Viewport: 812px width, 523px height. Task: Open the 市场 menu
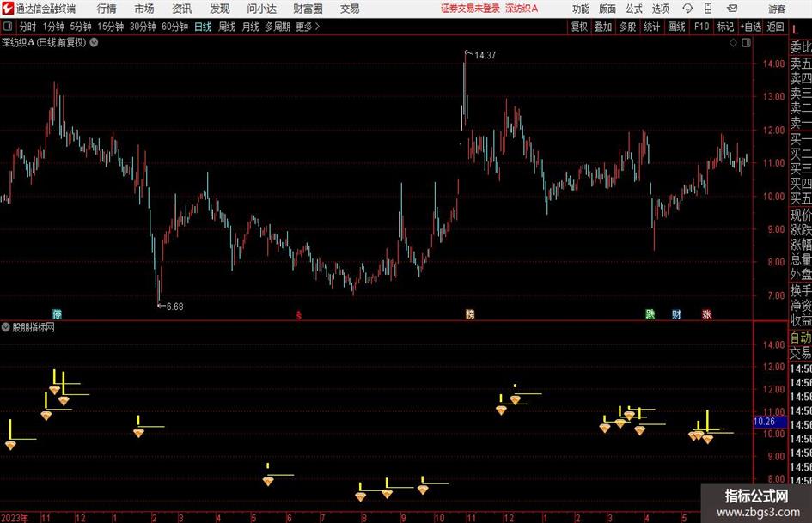(144, 9)
